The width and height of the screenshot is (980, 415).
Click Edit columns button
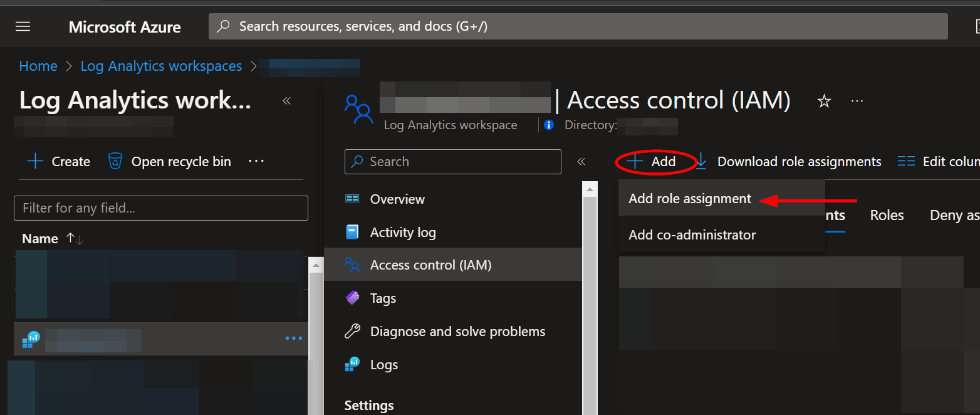tap(939, 162)
